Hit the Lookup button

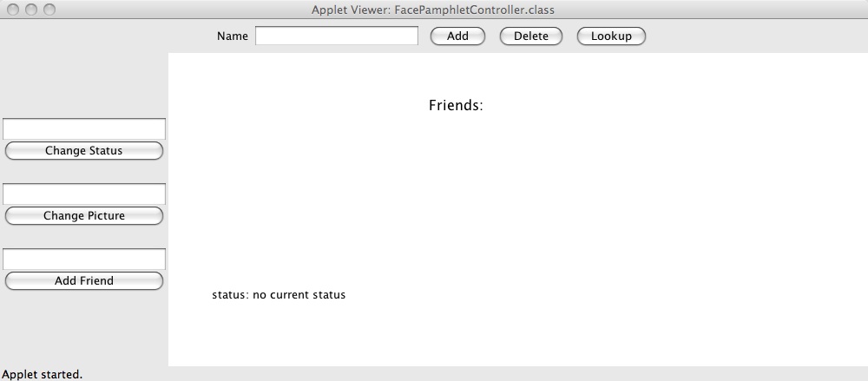coord(611,36)
